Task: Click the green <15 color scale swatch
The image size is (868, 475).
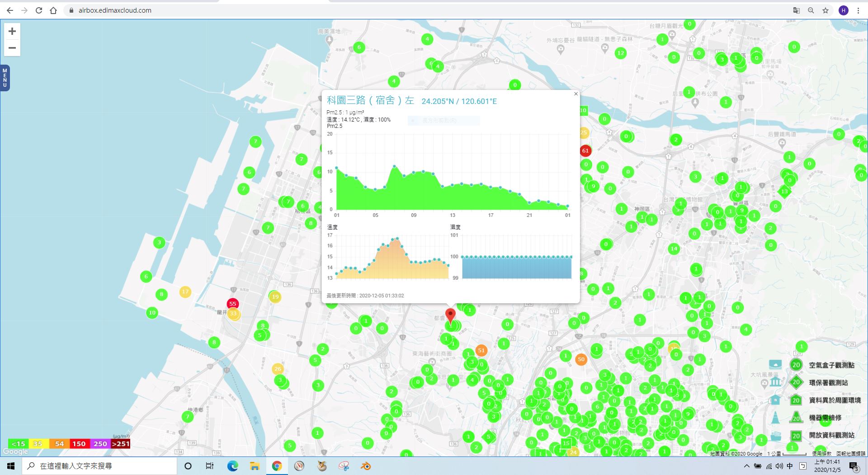Action: tap(19, 444)
